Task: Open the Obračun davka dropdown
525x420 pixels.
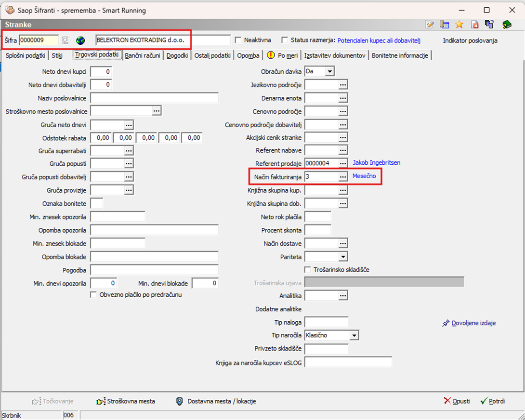Action: [330, 71]
